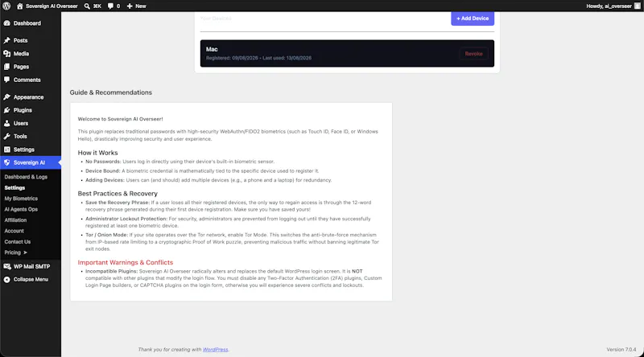Click Sovereign AI Overseer site name

pos(52,6)
